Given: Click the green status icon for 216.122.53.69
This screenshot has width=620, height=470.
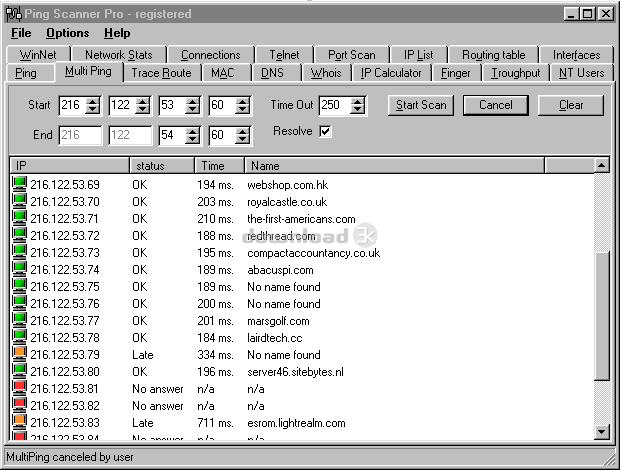Looking at the screenshot, I should point(19,184).
